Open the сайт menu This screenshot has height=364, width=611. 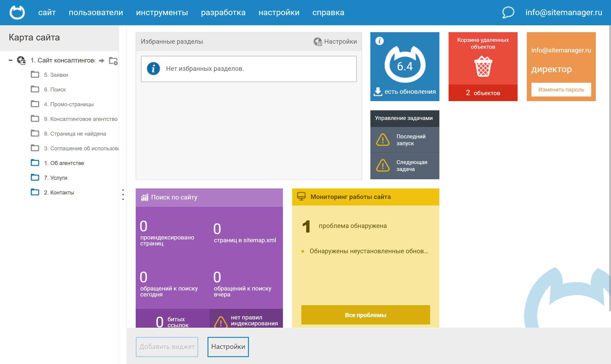click(47, 12)
